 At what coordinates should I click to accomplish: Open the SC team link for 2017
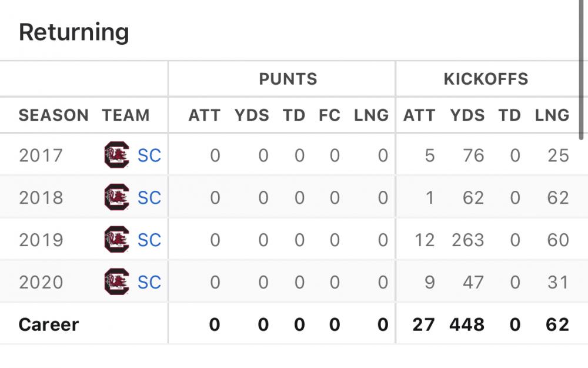tap(149, 155)
